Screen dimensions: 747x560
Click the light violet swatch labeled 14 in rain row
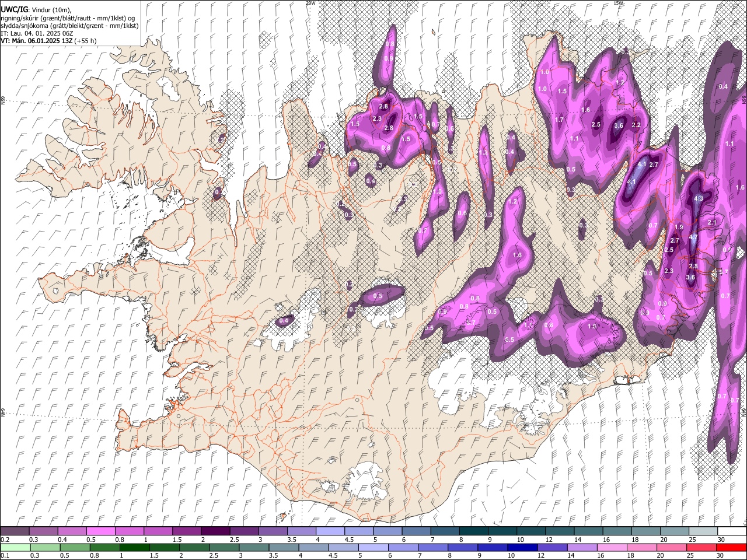[x=582, y=547]
